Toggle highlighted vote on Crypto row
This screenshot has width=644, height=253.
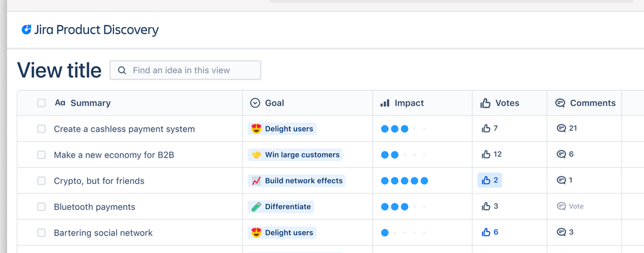[489, 180]
